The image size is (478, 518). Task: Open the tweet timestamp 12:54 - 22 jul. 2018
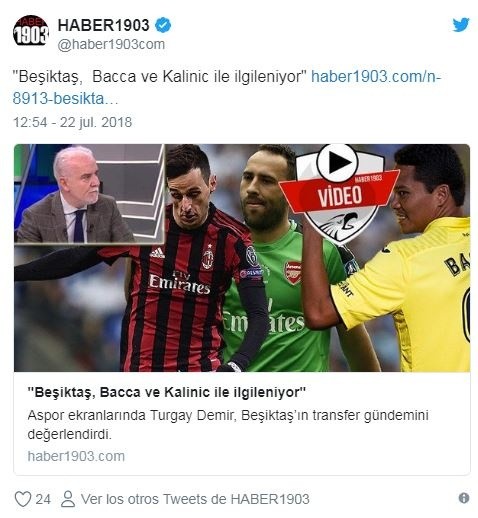72,122
